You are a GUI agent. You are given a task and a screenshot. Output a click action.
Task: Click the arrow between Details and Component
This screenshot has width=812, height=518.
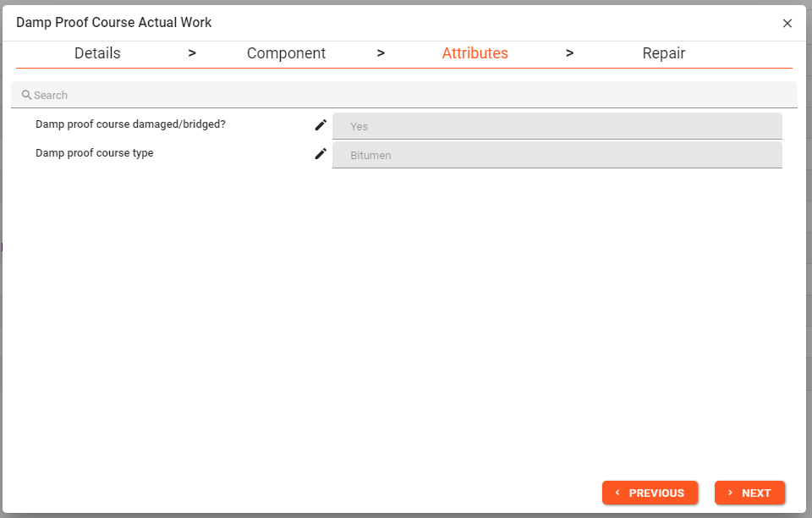pos(192,53)
